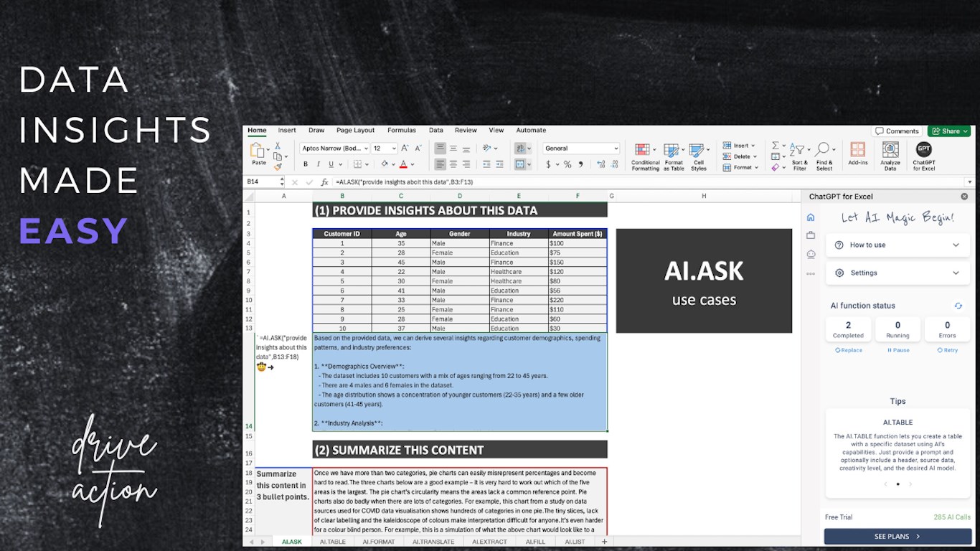Refresh the AI function status
The width and height of the screenshot is (980, 551).
point(958,306)
